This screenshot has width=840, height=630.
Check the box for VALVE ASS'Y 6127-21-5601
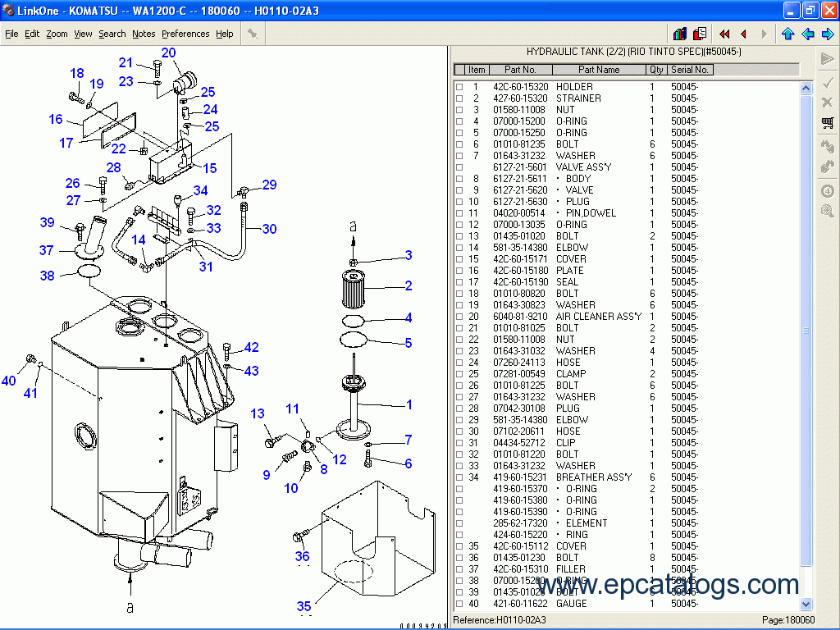pyautogui.click(x=459, y=167)
